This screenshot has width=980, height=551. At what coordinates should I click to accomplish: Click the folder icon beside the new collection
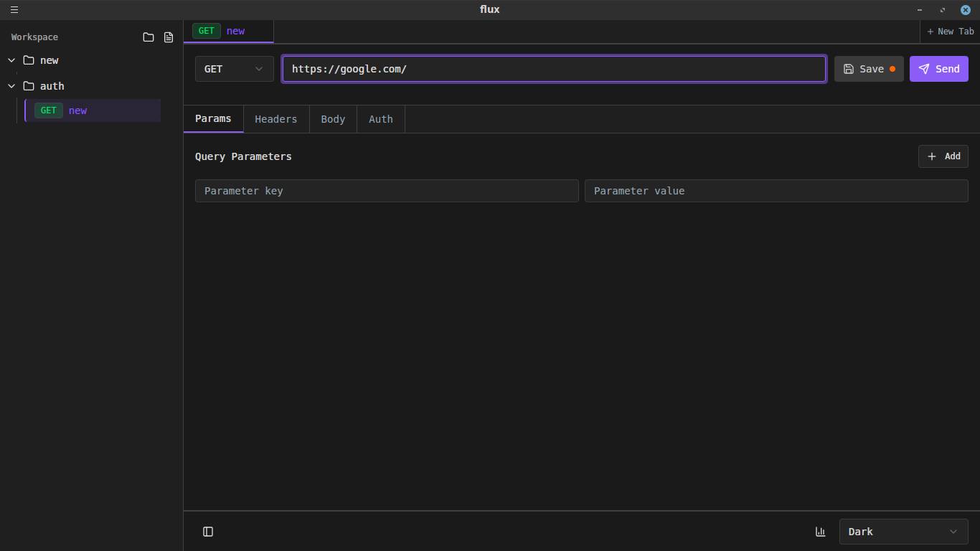click(x=29, y=60)
